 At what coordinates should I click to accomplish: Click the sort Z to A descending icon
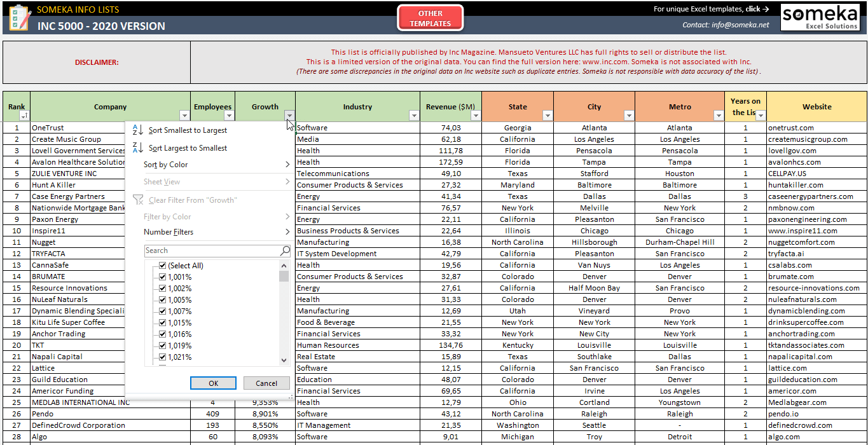tap(137, 148)
